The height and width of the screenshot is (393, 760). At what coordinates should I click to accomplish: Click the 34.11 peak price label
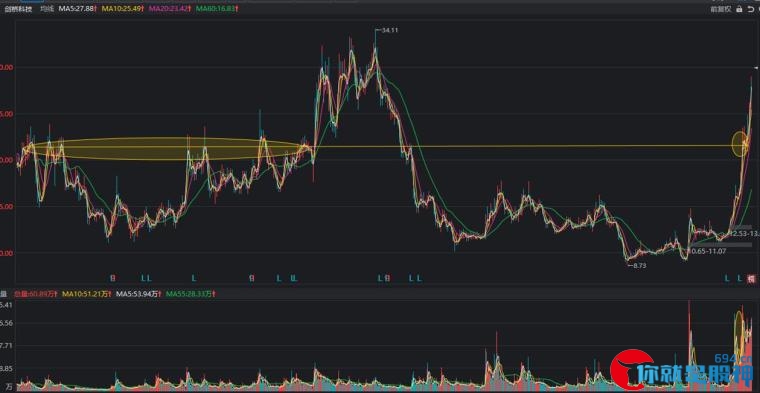pos(389,30)
